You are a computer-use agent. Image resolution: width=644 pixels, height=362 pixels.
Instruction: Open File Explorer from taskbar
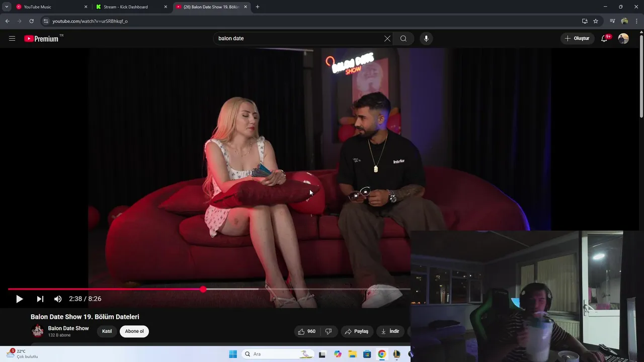[x=352, y=354]
